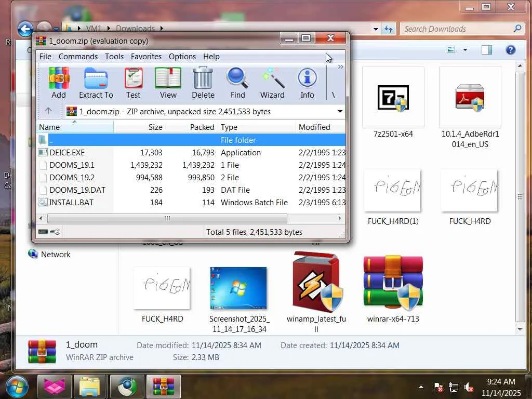The image size is (532, 399).
Task: Click Downloads in the Explorer address bar
Action: (x=136, y=29)
